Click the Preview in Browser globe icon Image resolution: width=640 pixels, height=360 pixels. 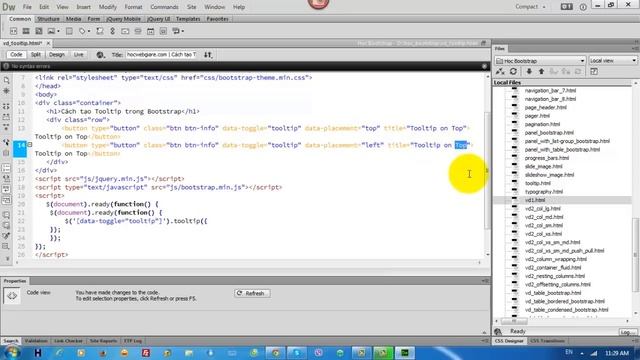click(100, 55)
